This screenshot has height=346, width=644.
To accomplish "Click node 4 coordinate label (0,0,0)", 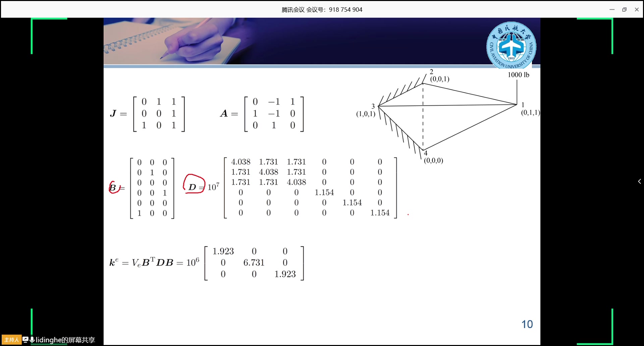I will click(433, 160).
